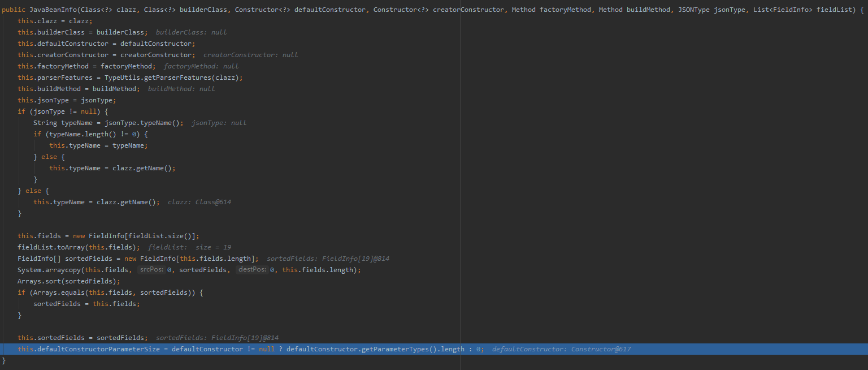868x370 pixels.
Task: Click "Constructor<?> creatorConstructor" parameter in the signature
Action: [x=439, y=10]
